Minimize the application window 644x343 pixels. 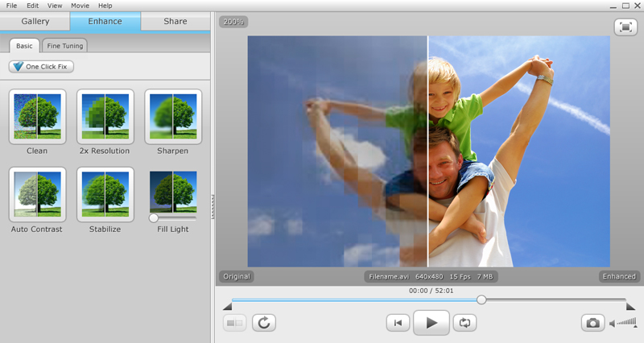tap(613, 6)
